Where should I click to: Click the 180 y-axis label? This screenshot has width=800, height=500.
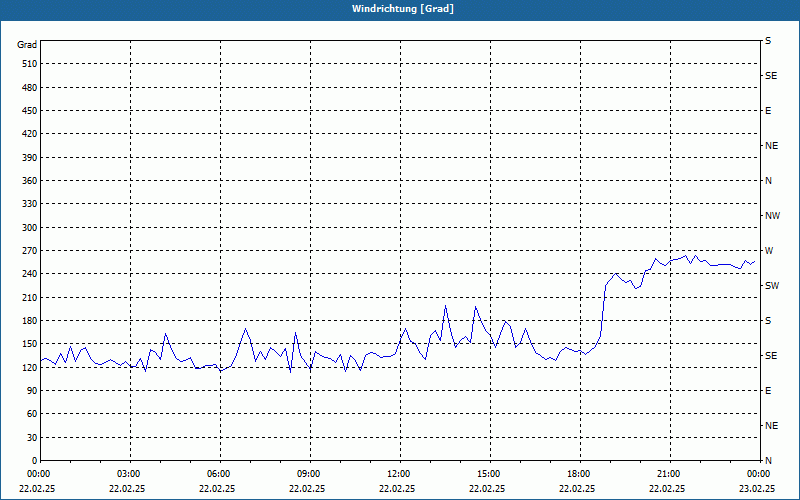tap(30, 321)
